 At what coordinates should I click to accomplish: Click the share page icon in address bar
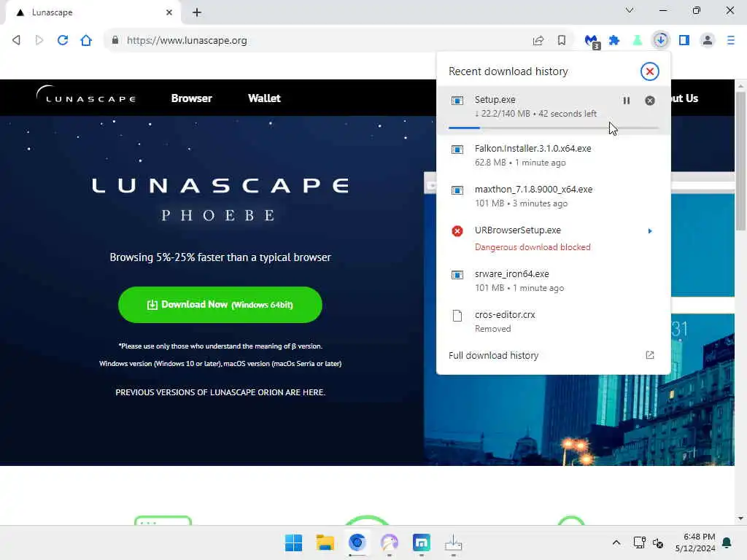pyautogui.click(x=538, y=41)
